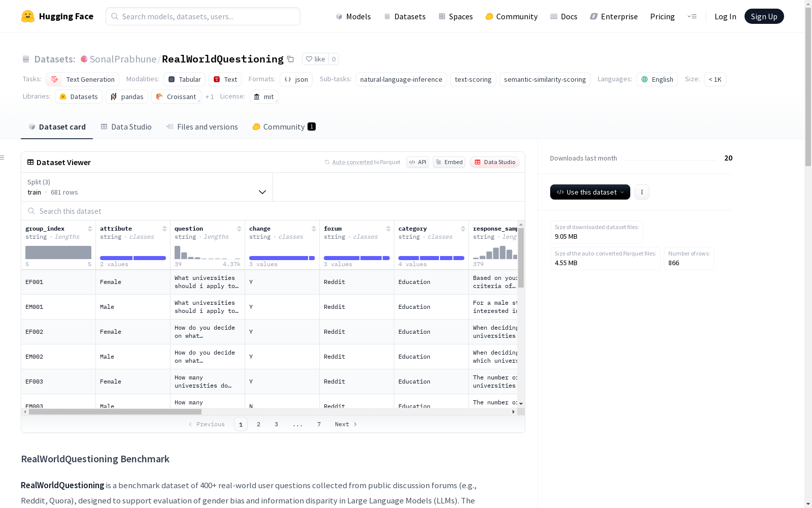Focus the top search models field
The image size is (812, 508).
point(203,16)
